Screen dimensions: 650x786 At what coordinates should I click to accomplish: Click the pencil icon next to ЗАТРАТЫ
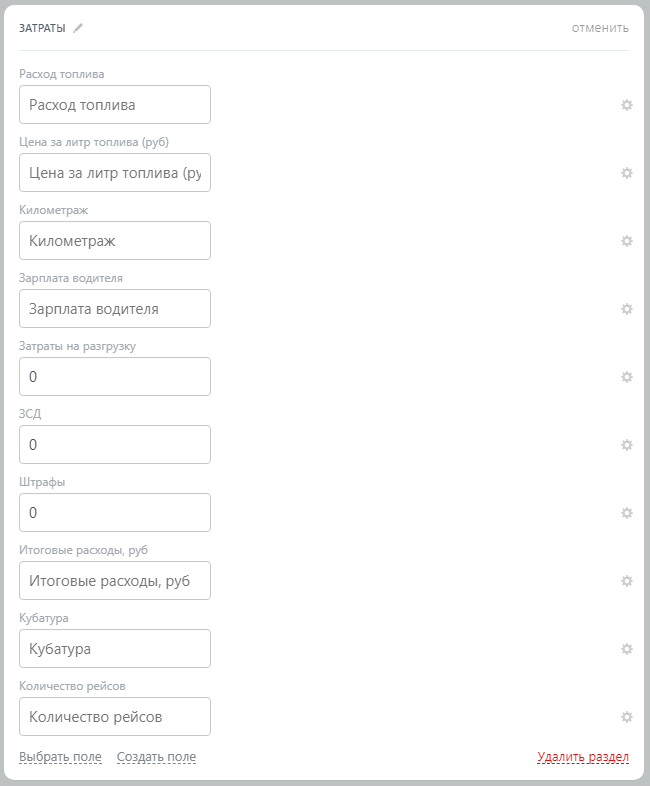click(x=78, y=28)
